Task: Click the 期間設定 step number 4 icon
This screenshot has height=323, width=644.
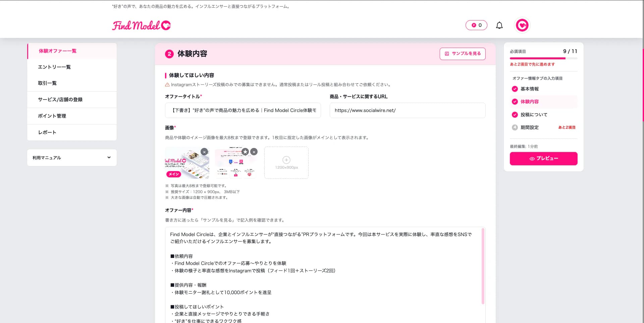Action: (515, 127)
